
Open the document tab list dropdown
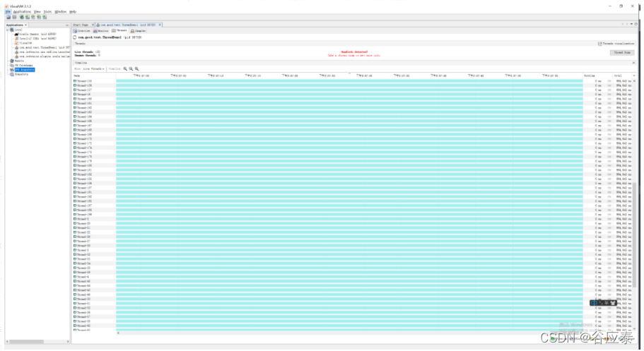[631, 24]
